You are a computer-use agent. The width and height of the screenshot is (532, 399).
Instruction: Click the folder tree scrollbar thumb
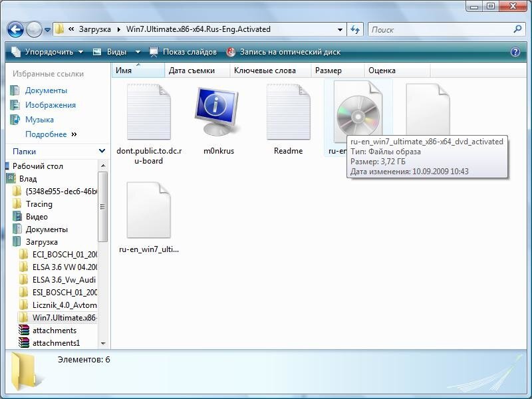[x=103, y=207]
